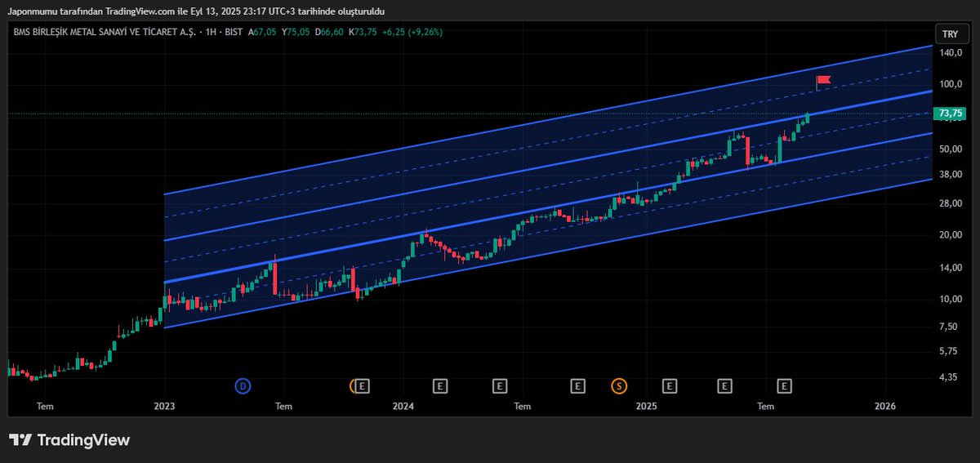
Task: Click the change value +6,25 (+9,26%)
Action: coord(413,33)
